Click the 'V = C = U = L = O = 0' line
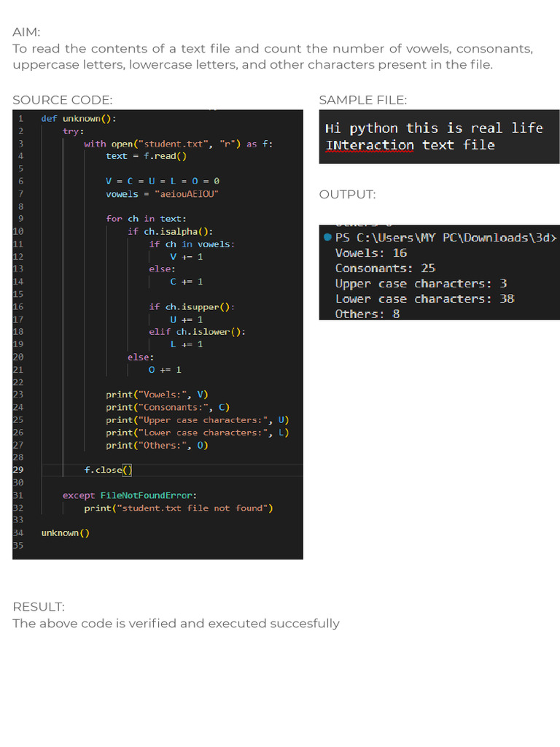The width and height of the screenshot is (560, 747). point(163,181)
